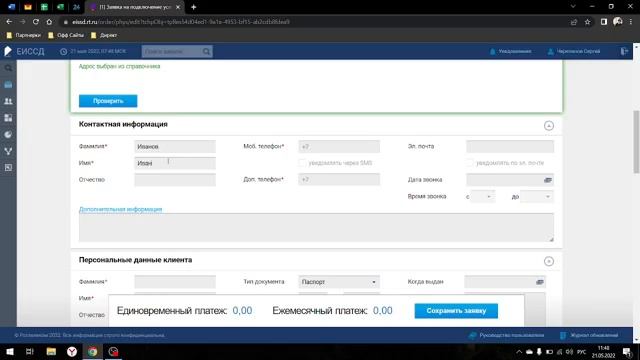Viewport: 640px width, 360px height.
Task: Open the browser tab search chevron
Action: pos(573,7)
